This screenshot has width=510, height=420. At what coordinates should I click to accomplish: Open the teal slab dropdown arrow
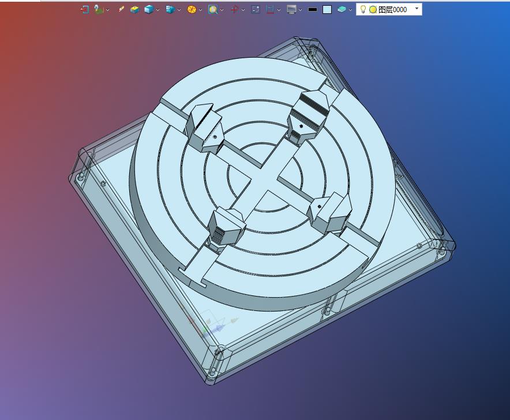click(350, 10)
